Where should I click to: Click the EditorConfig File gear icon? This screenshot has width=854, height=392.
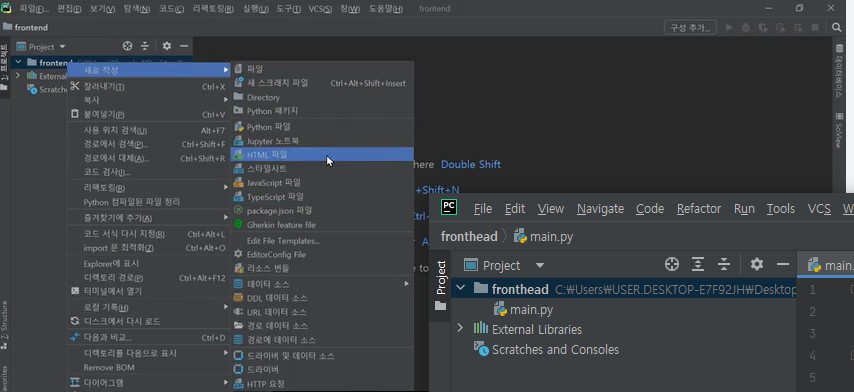[238, 254]
